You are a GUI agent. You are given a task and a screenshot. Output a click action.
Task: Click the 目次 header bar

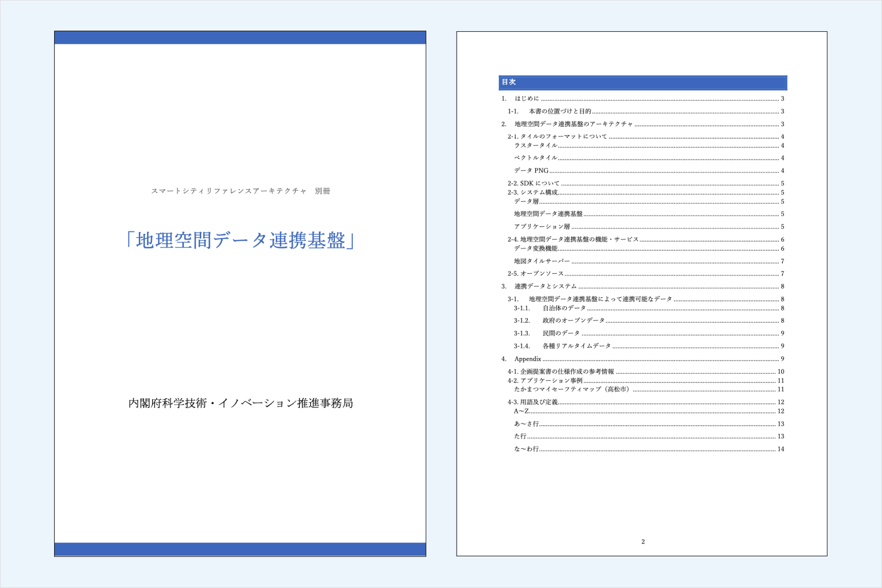(642, 82)
